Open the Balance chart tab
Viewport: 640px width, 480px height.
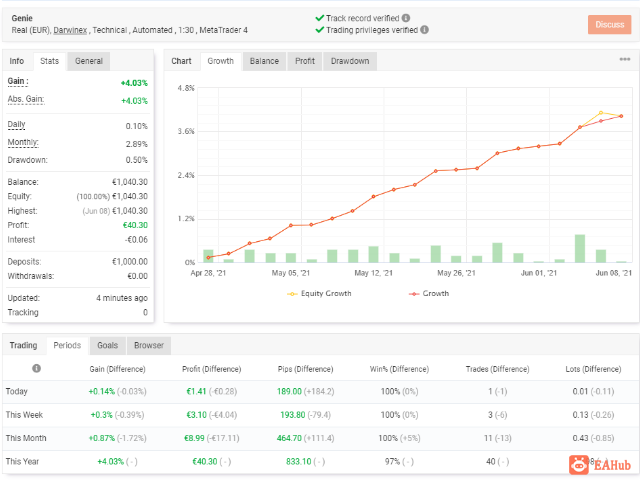(264, 61)
